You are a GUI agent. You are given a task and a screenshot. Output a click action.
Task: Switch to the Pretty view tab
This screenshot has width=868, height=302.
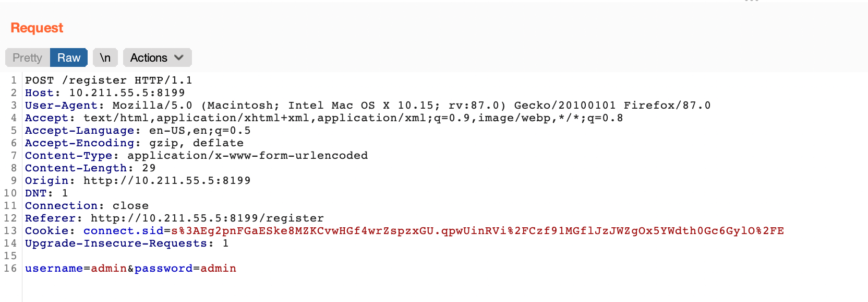pos(27,57)
